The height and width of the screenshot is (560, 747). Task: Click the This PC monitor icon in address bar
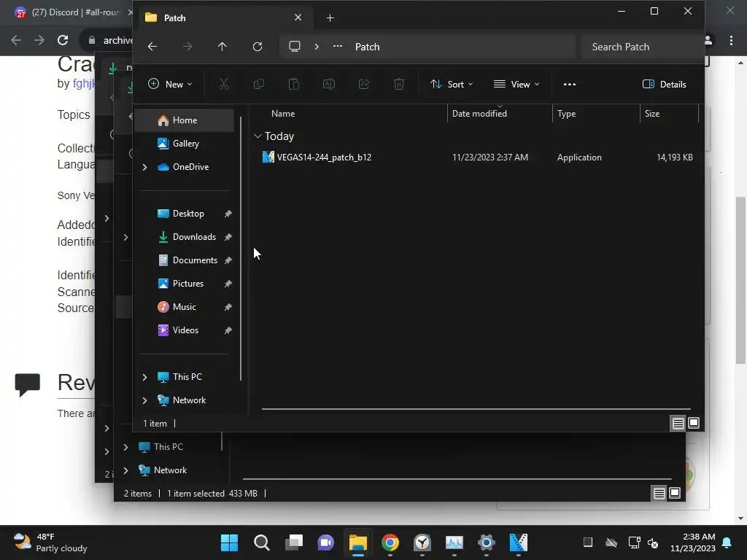click(295, 47)
